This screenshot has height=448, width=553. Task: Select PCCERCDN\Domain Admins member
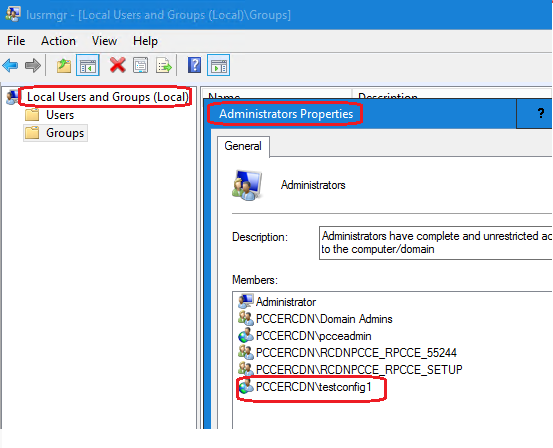click(324, 319)
